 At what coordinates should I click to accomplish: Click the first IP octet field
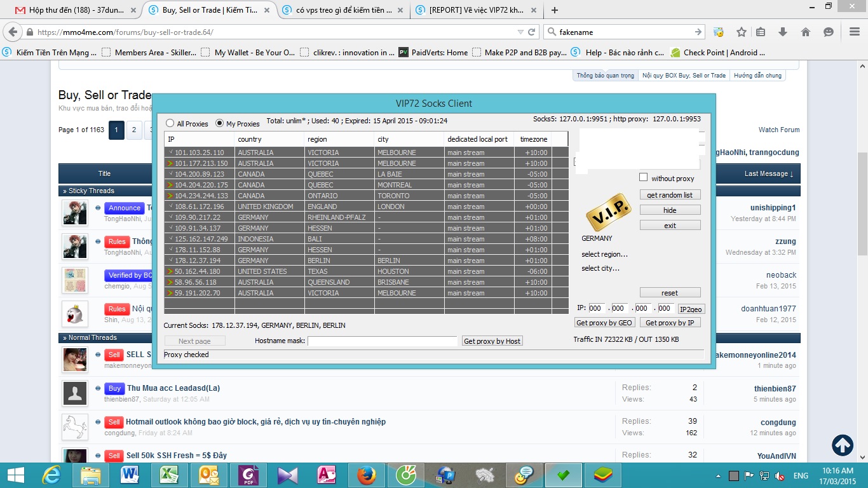596,308
